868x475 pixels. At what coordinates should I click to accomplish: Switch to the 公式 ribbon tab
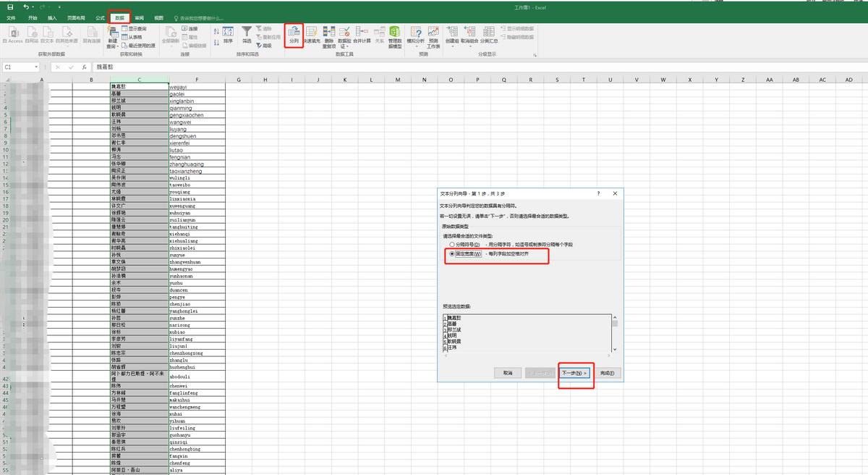click(x=100, y=17)
